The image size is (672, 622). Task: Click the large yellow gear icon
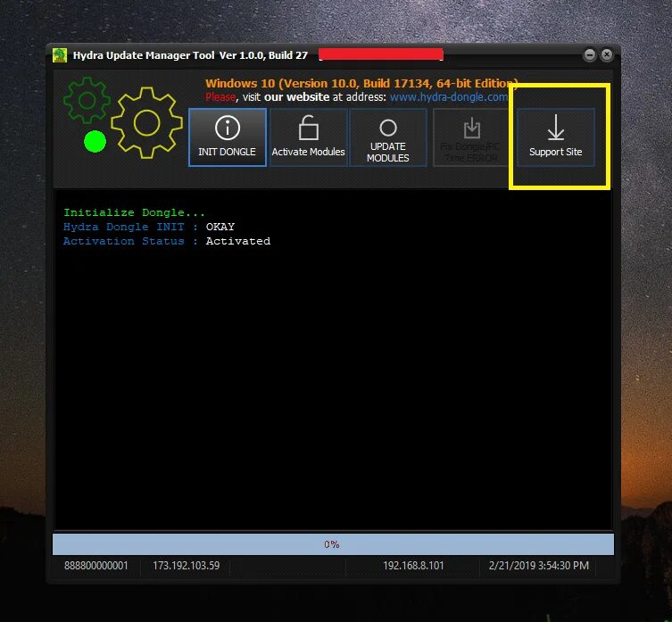[146, 123]
